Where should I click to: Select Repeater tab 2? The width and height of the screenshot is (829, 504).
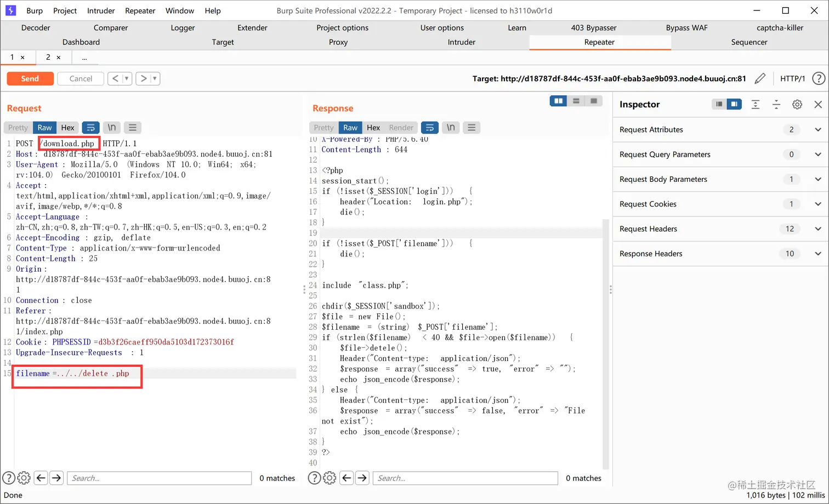click(x=48, y=57)
